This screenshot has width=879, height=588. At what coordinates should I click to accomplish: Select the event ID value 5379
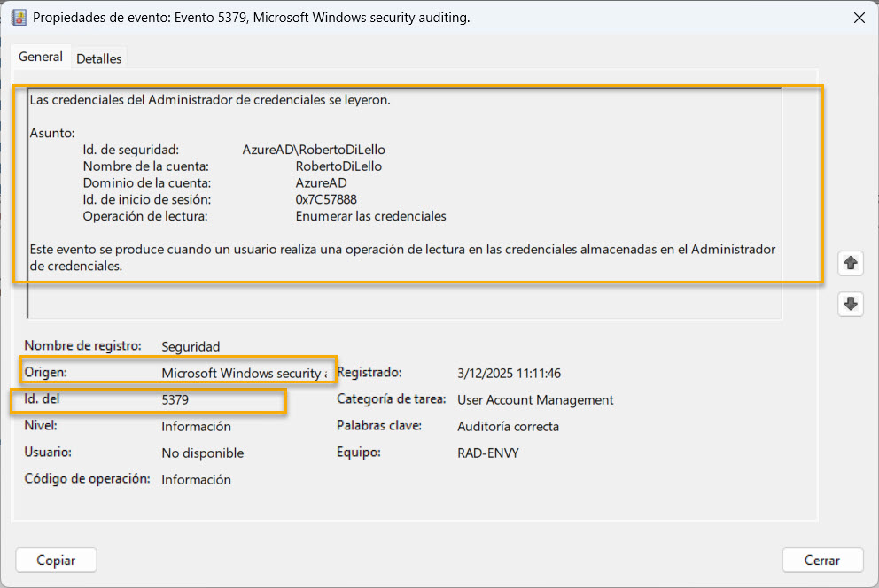click(x=175, y=400)
